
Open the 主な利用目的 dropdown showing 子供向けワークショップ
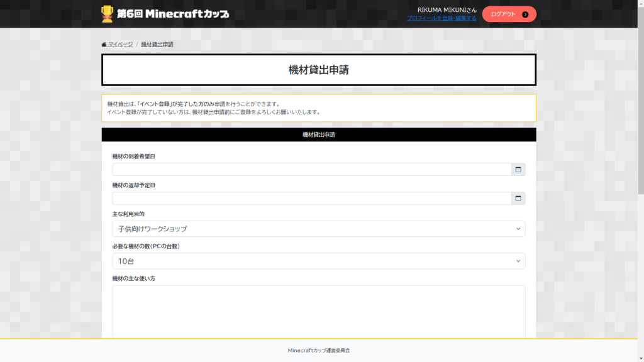coord(311,229)
